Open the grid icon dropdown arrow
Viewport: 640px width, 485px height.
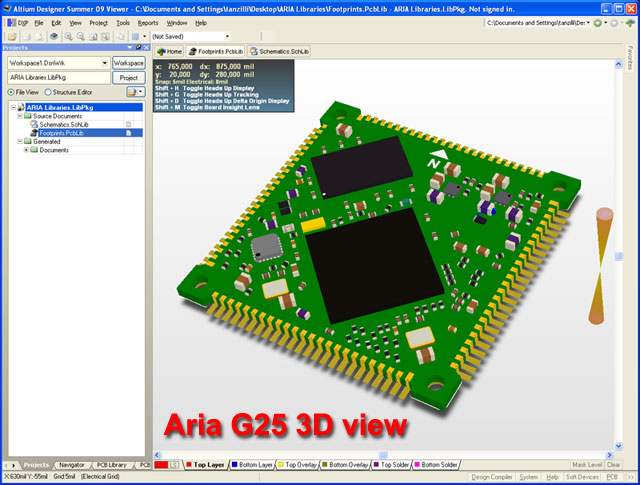(x=144, y=37)
